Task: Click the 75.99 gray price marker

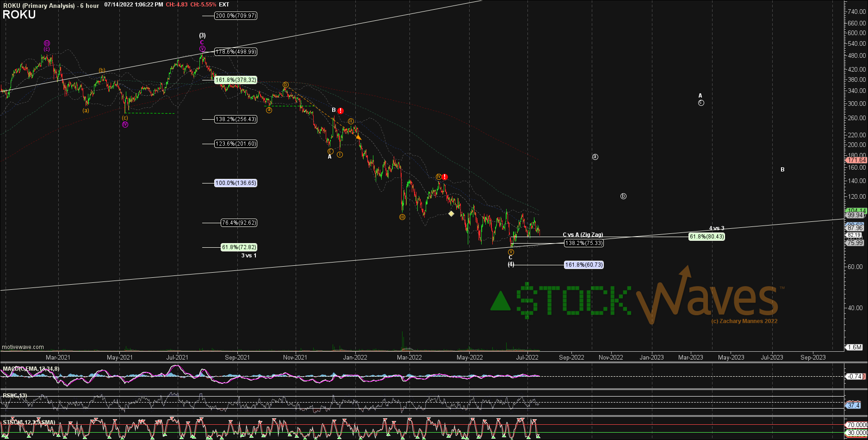Action: 855,243
